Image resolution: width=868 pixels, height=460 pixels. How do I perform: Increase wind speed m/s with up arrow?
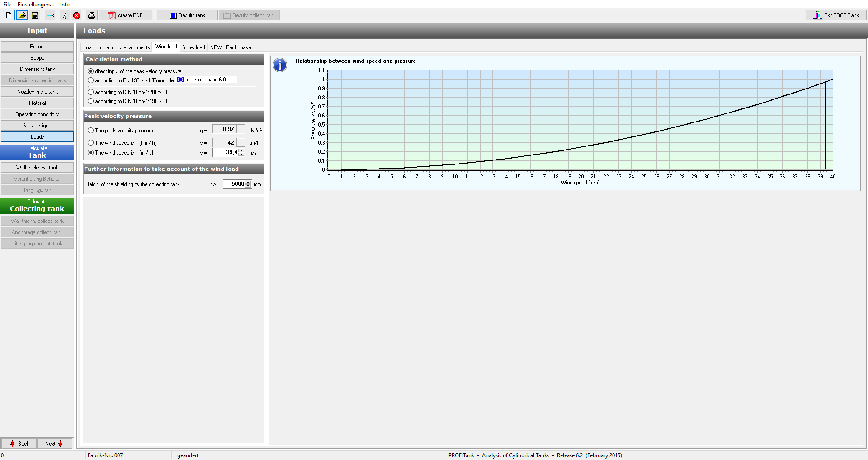[241, 151]
